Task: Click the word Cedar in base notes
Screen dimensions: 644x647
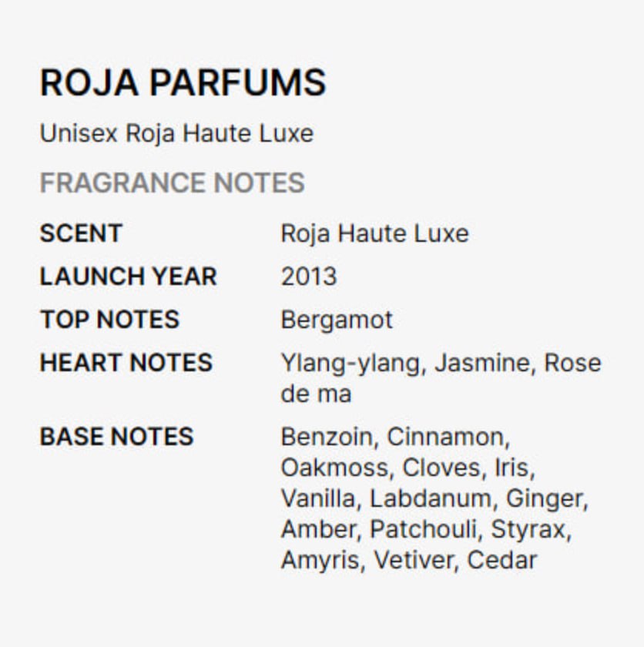Action: coord(501,560)
